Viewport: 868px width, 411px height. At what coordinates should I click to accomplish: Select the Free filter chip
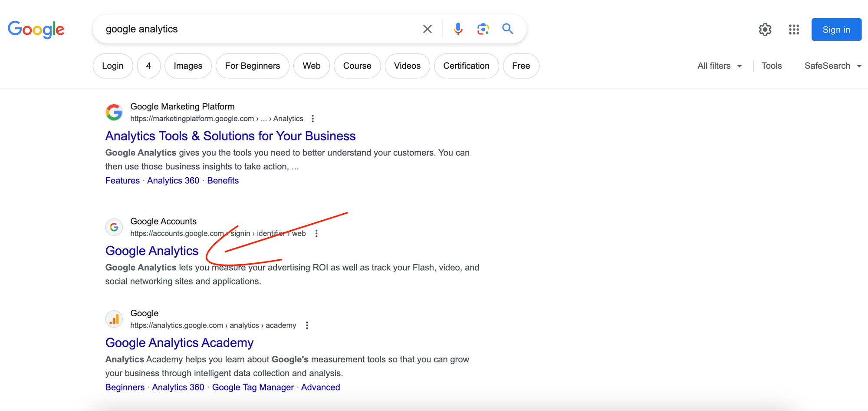coord(521,66)
